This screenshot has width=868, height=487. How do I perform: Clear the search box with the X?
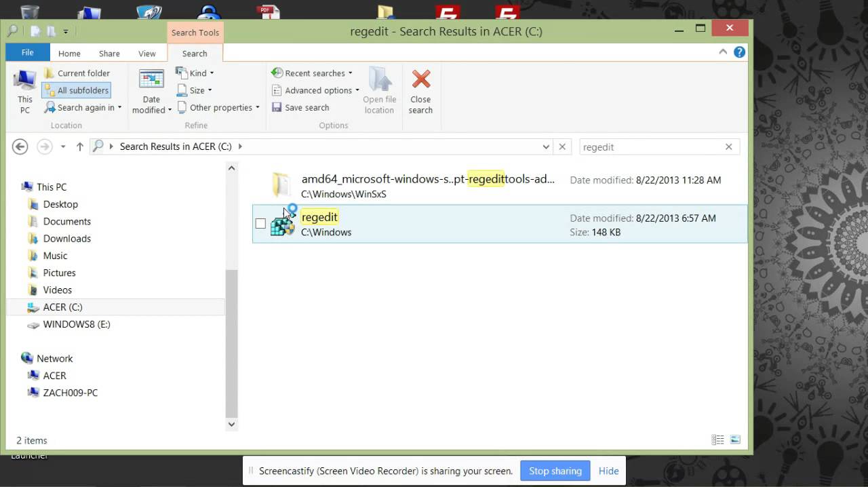pos(729,147)
